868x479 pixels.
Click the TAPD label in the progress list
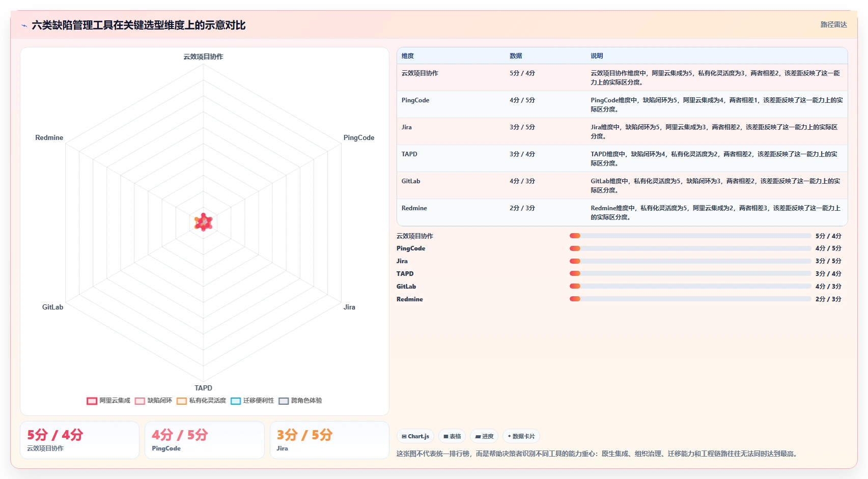[x=405, y=274]
